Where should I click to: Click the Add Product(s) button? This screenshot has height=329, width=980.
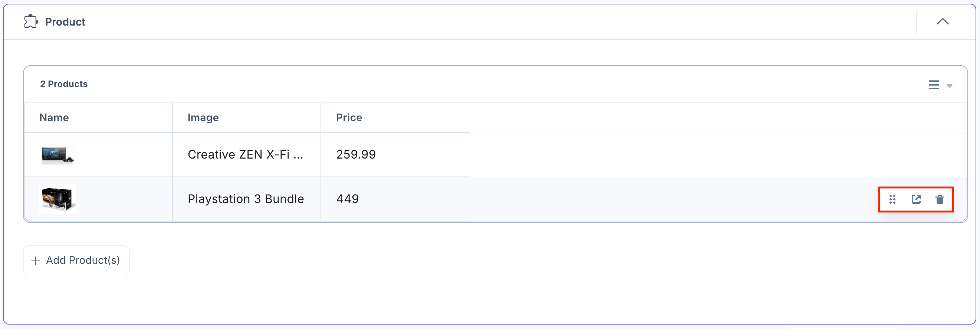[x=76, y=260]
